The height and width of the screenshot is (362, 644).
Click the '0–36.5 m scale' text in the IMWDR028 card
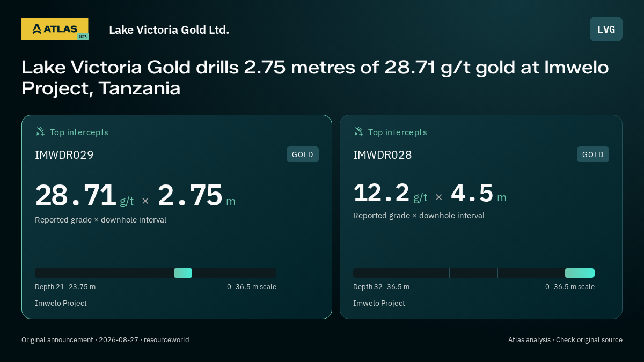(x=570, y=287)
